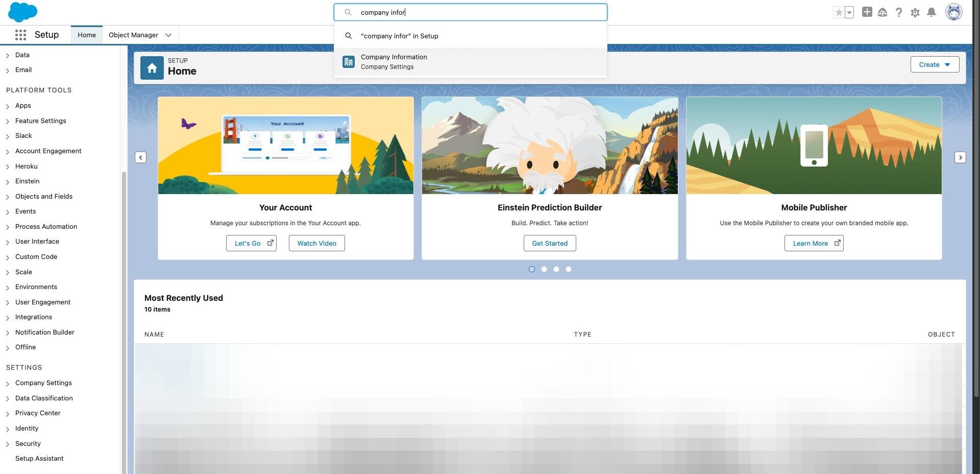This screenshot has width=980, height=474.
Task: Click the carousel next arrow
Action: pos(960,157)
